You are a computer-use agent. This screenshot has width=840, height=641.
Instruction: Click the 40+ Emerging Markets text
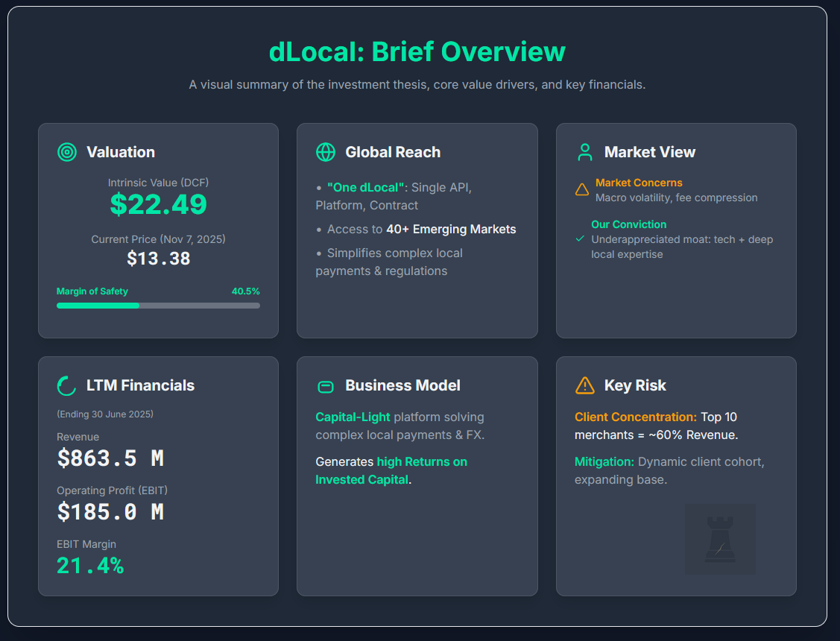pos(451,230)
